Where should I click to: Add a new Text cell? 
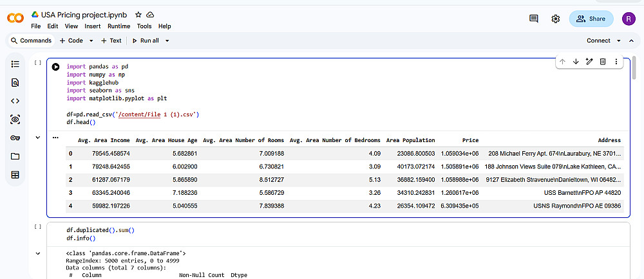click(111, 40)
